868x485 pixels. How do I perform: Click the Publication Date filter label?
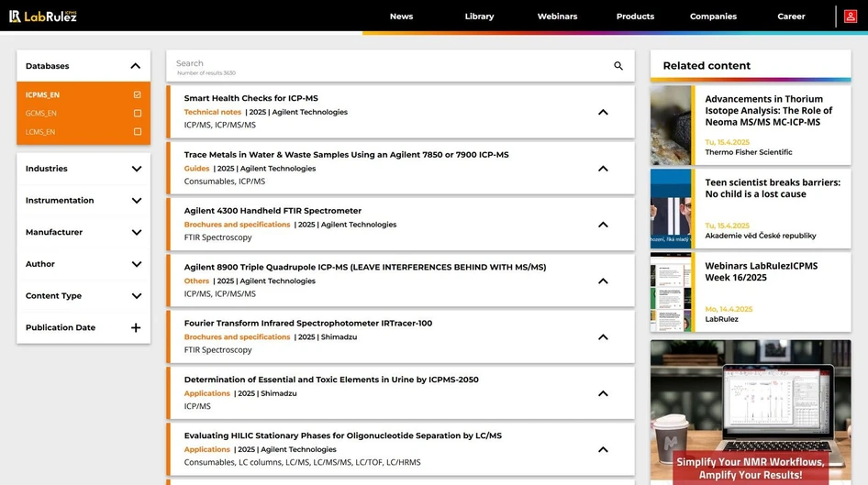pyautogui.click(x=61, y=327)
